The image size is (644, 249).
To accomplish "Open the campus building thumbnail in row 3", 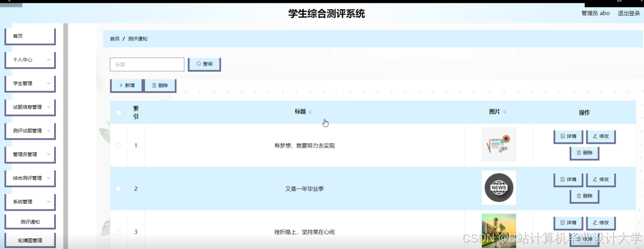I will tap(499, 231).
